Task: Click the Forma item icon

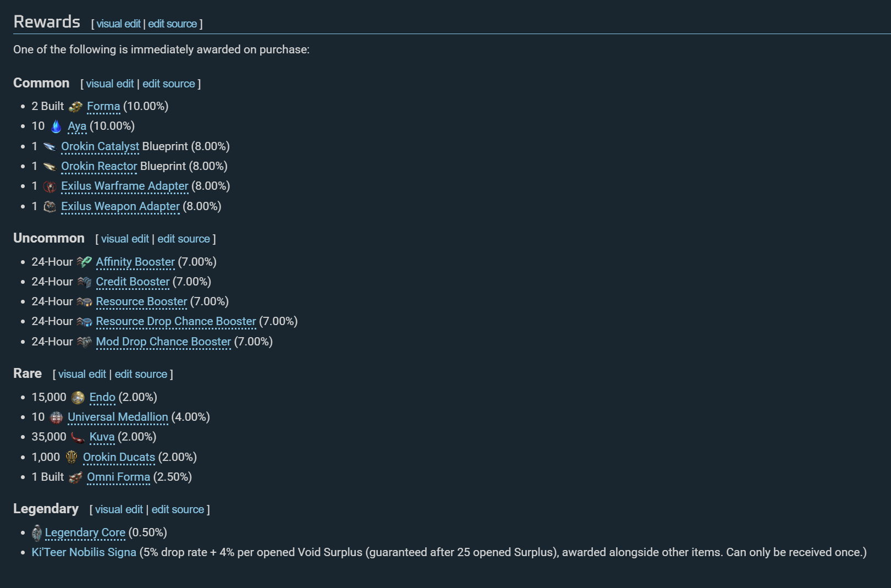Action: [76, 107]
